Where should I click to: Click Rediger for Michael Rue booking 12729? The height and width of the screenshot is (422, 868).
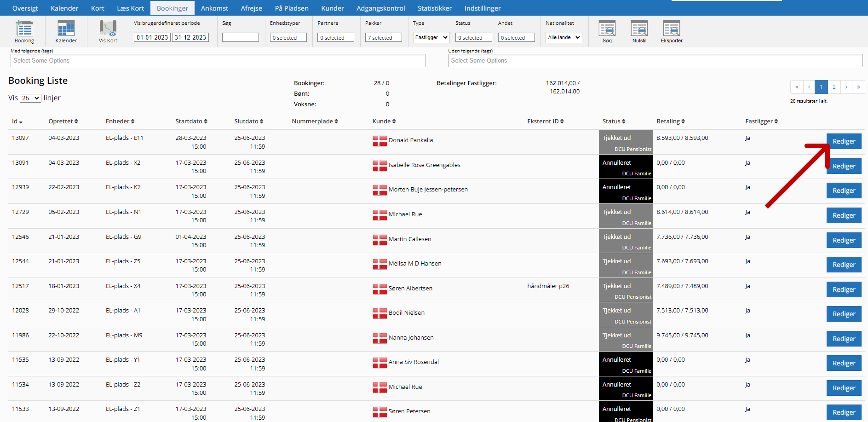pos(844,216)
